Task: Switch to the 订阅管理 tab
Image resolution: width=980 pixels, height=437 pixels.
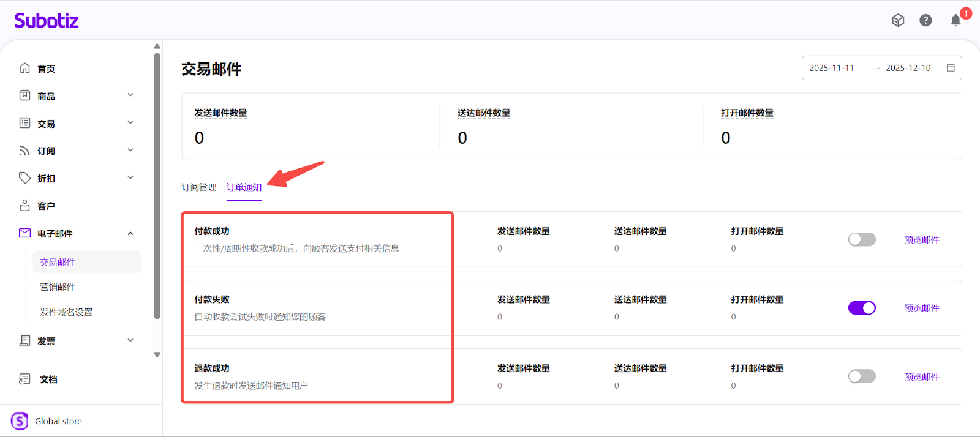Action: 199,187
